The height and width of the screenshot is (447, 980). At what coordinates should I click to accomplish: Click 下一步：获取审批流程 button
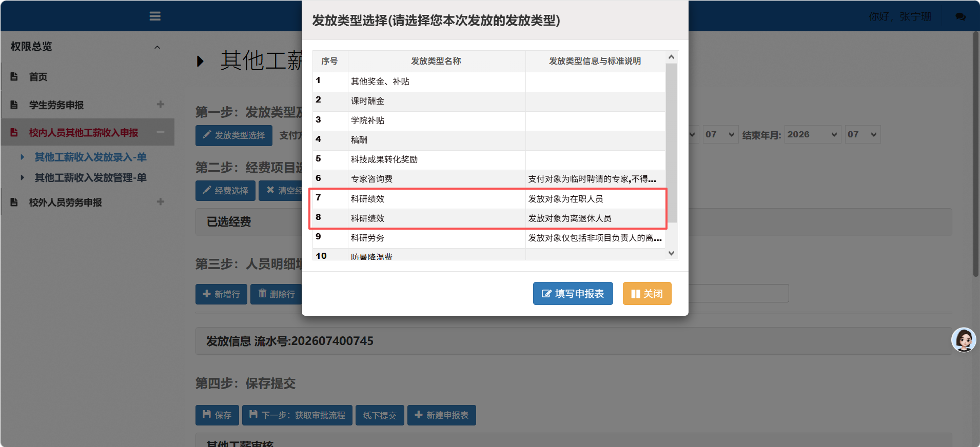pos(297,415)
